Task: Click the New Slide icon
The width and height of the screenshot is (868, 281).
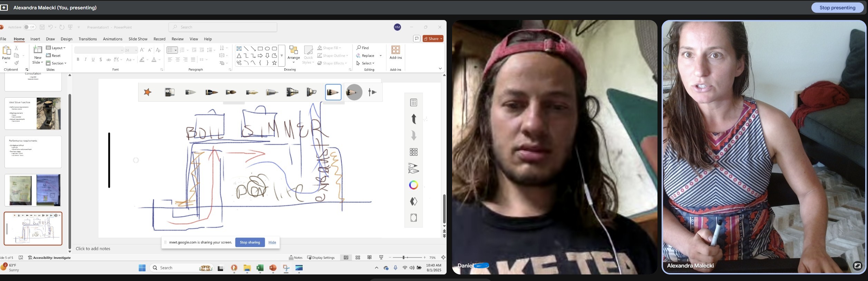Action: [x=38, y=50]
